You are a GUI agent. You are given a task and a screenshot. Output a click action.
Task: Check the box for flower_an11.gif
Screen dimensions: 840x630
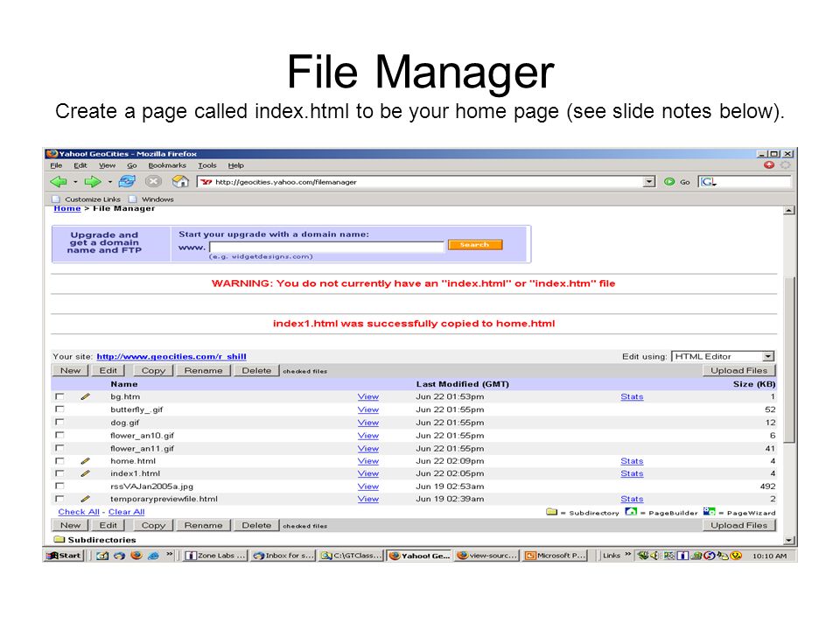pyautogui.click(x=59, y=448)
